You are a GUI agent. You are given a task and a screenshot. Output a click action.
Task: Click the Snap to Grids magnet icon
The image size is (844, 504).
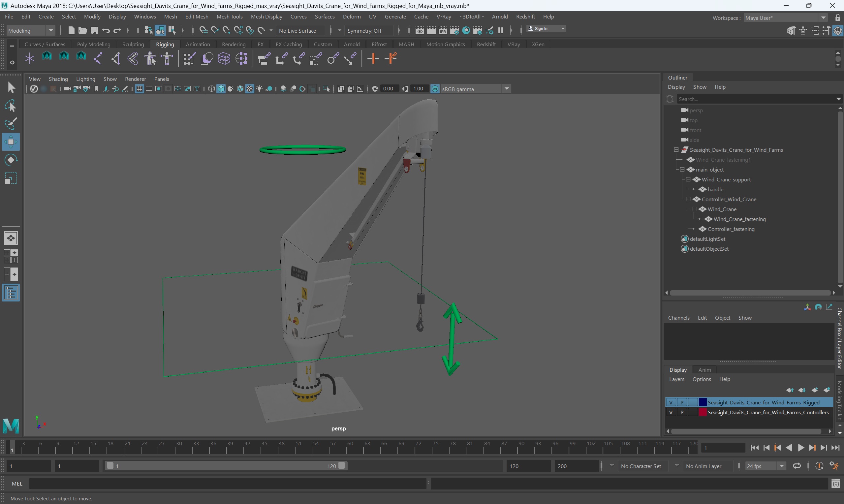pos(203,31)
